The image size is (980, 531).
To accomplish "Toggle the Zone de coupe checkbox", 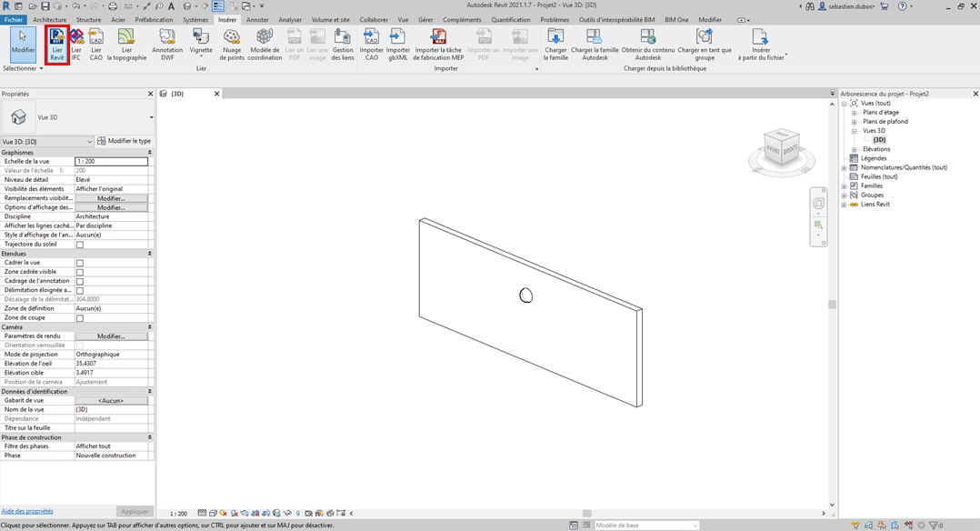I will tap(80, 318).
